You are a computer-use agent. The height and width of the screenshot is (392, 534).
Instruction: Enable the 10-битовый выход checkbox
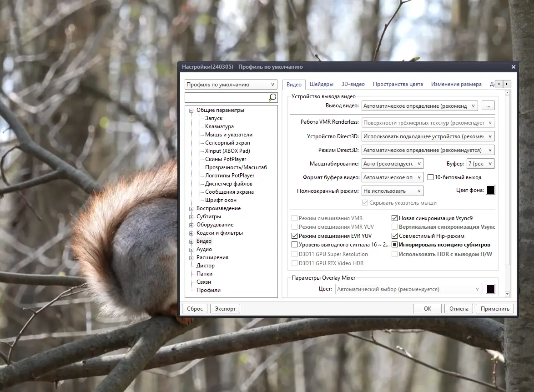pos(430,177)
